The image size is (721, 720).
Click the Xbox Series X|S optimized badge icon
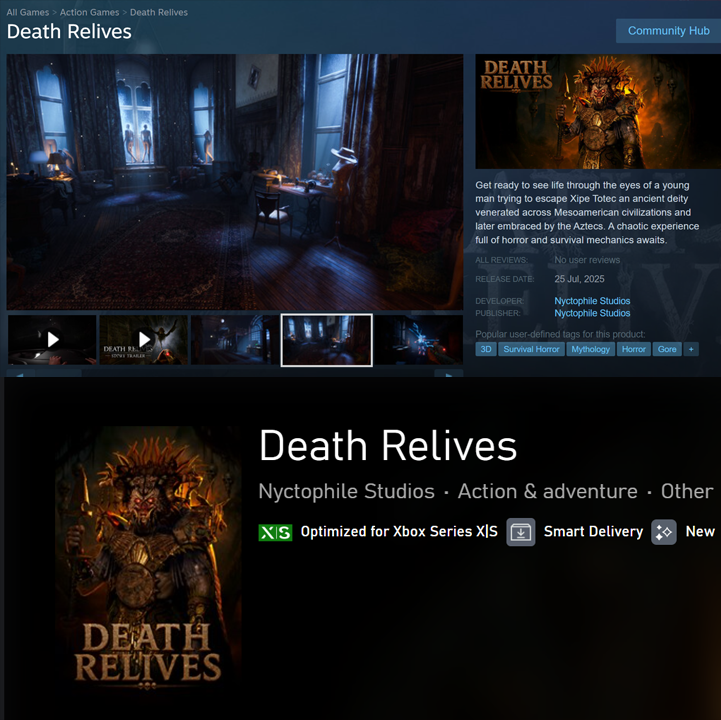[275, 532]
